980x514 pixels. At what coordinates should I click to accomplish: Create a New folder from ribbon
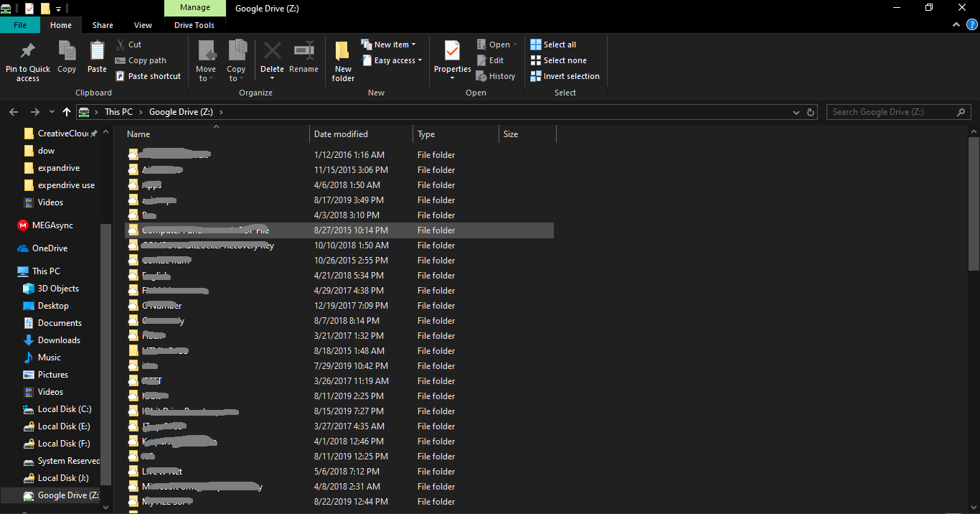coord(343,52)
